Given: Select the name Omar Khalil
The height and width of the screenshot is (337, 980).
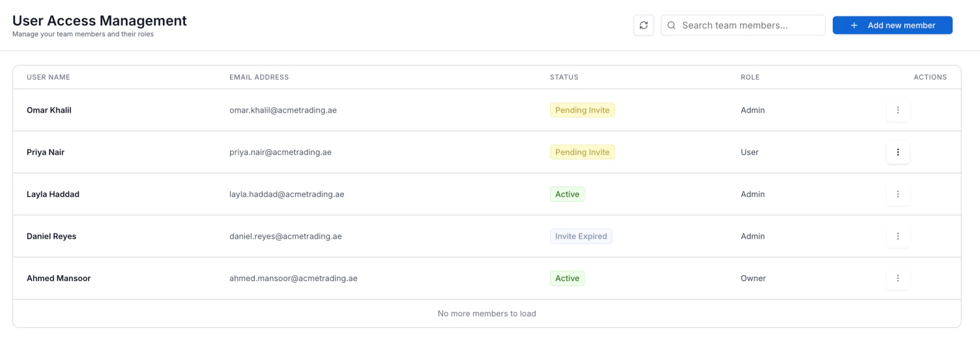Looking at the screenshot, I should [49, 110].
